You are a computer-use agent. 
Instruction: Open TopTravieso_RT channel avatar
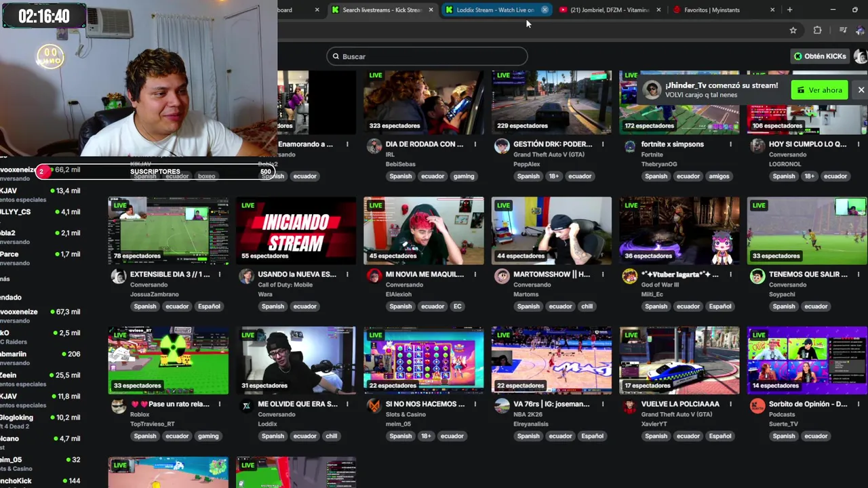tap(119, 406)
